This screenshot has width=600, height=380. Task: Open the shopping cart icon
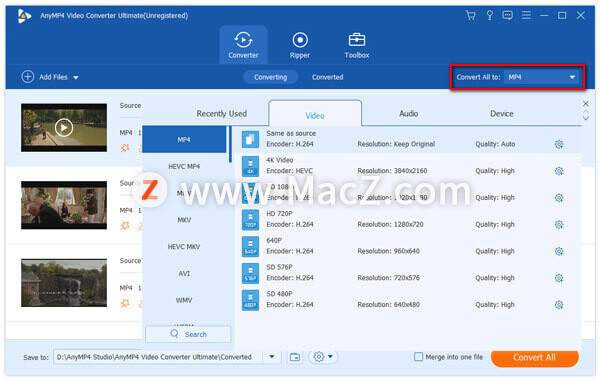(x=471, y=15)
